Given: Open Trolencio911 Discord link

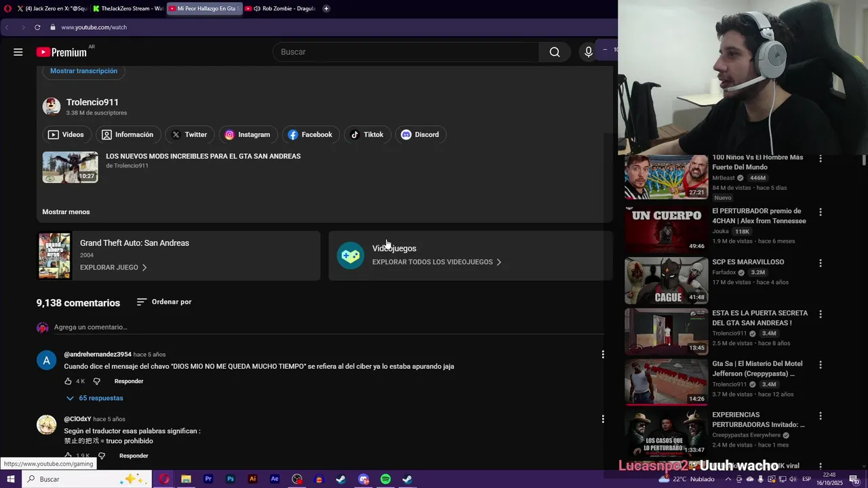Looking at the screenshot, I should tap(420, 135).
